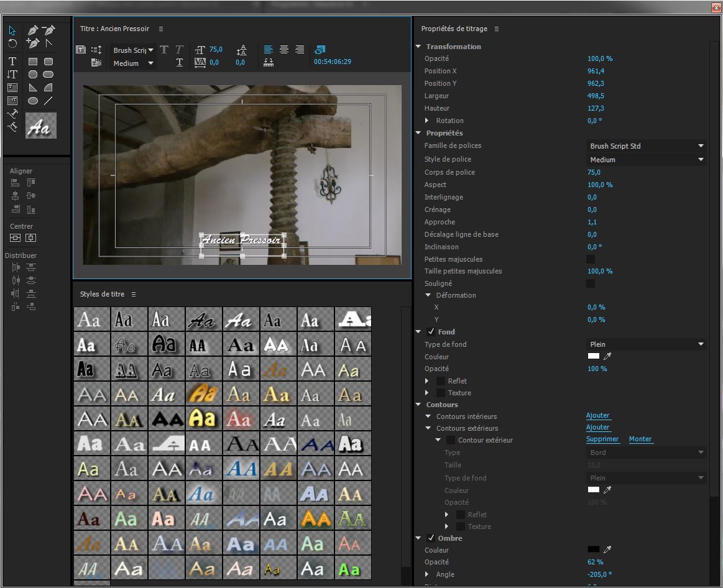Pick the Ellipse shape tool
This screenshot has width=723, height=588.
[x=33, y=101]
